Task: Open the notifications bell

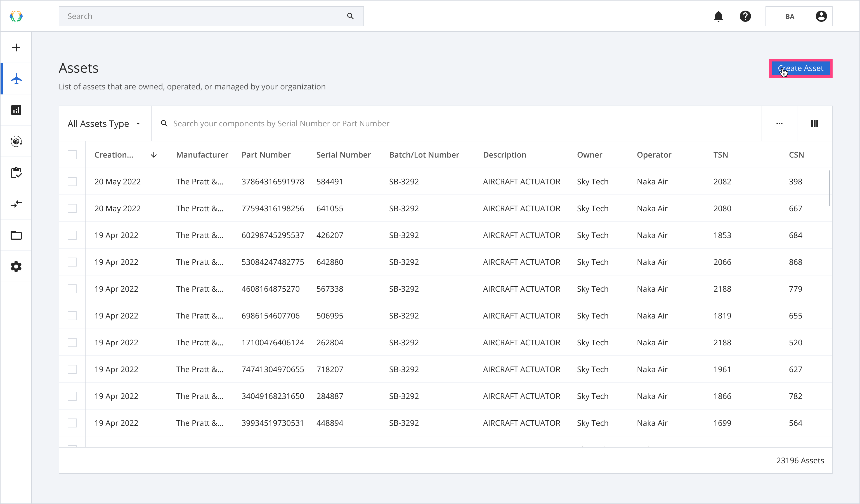Action: [x=718, y=16]
